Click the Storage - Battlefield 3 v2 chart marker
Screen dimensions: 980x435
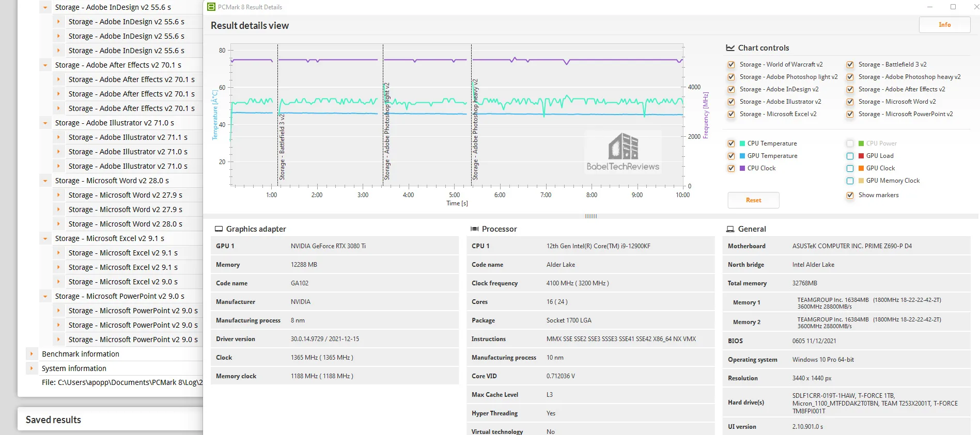point(282,147)
